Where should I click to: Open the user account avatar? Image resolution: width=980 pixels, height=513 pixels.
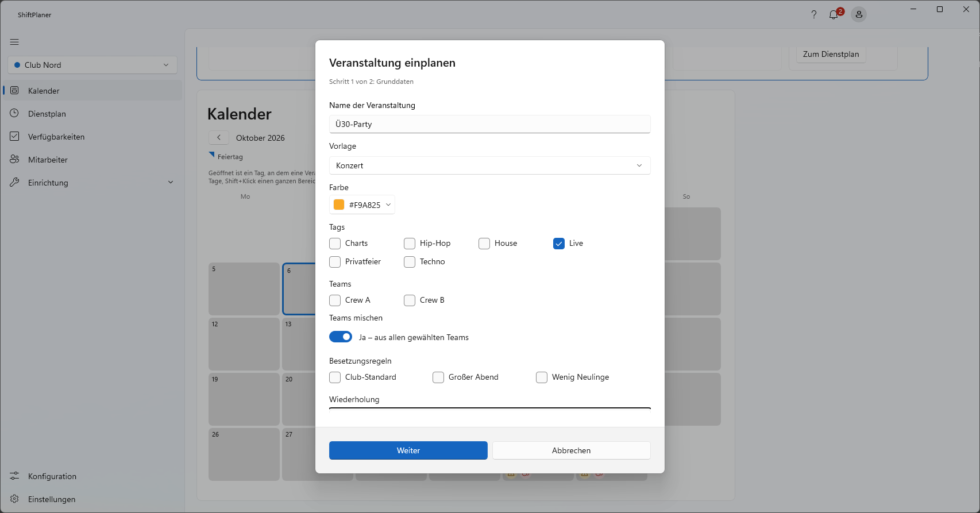[x=859, y=14]
